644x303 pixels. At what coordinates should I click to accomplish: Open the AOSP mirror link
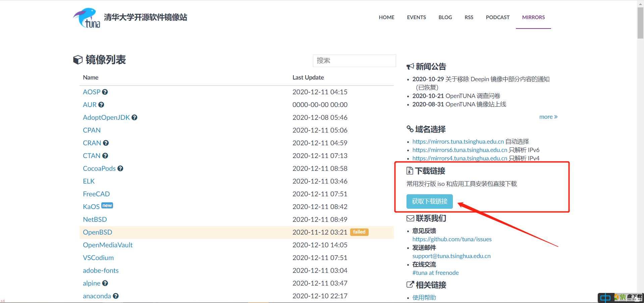[92, 92]
